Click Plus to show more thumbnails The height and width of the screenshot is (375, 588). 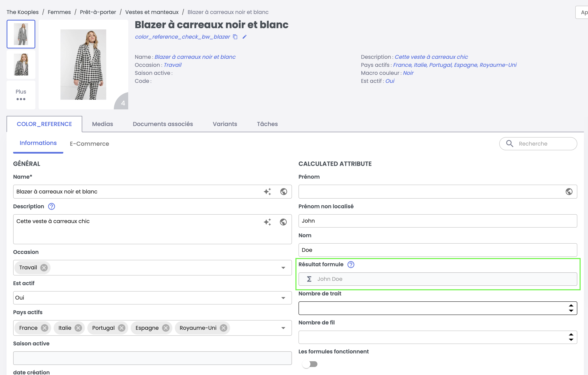(21, 95)
